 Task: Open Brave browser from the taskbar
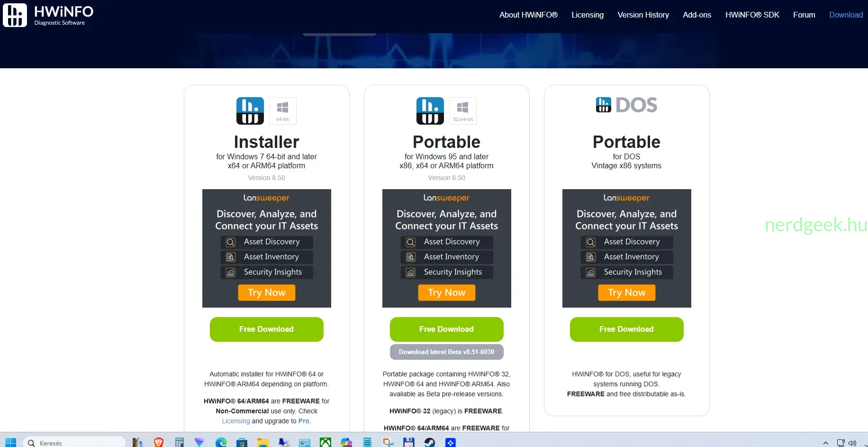159,442
